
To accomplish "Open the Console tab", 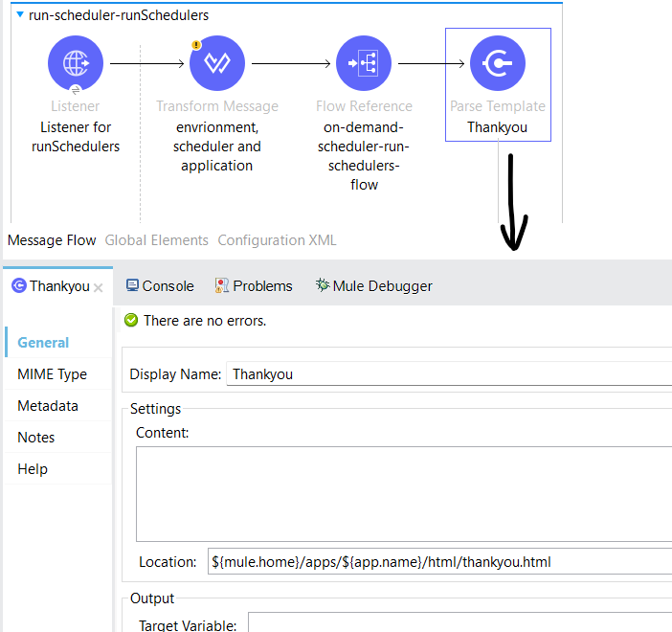I will [x=160, y=286].
